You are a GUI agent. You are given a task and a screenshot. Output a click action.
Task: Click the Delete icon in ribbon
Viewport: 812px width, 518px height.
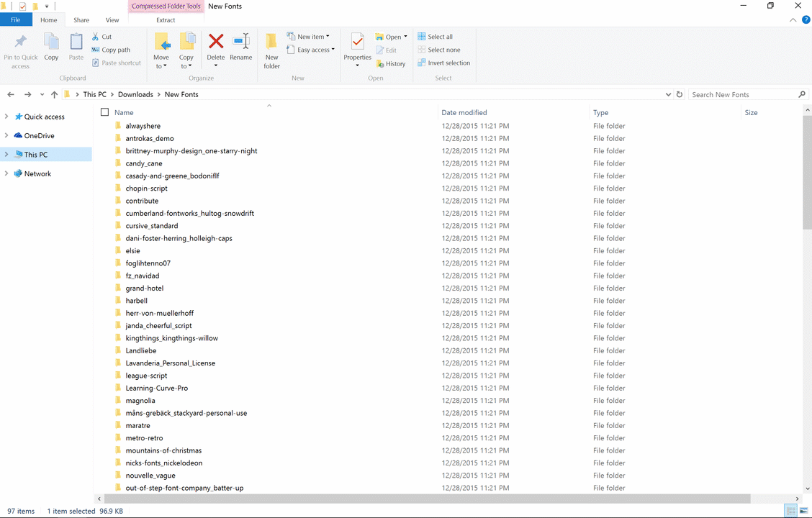[x=216, y=43]
